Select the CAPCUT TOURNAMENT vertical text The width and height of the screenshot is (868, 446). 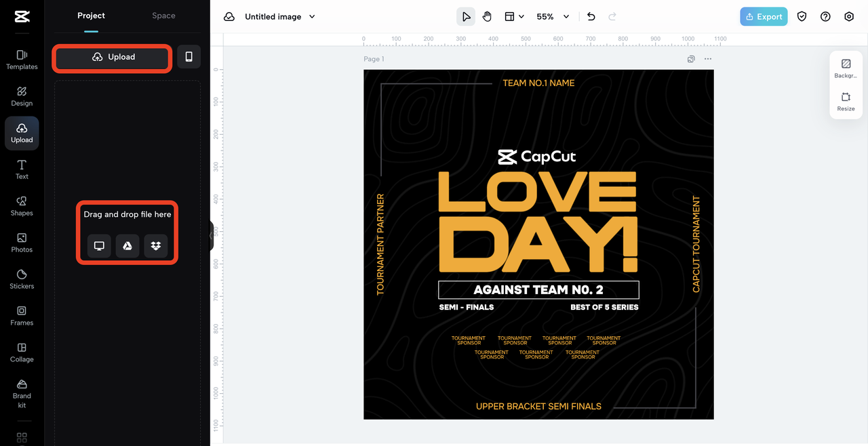pyautogui.click(x=696, y=244)
